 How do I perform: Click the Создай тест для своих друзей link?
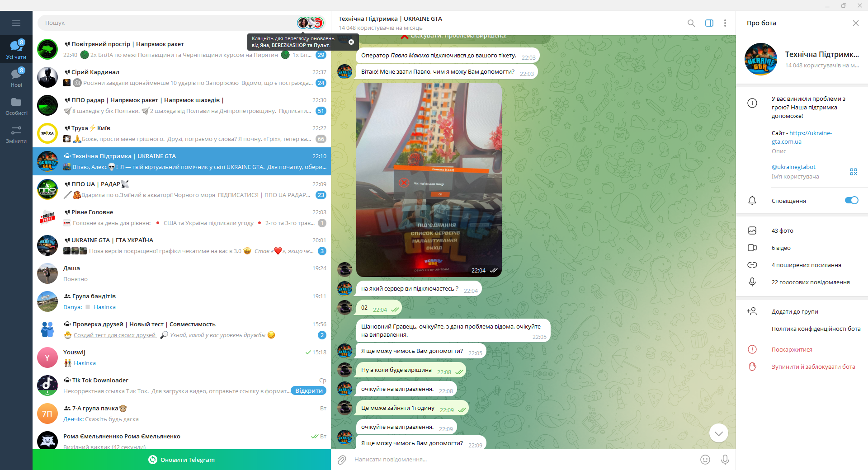[x=114, y=335]
